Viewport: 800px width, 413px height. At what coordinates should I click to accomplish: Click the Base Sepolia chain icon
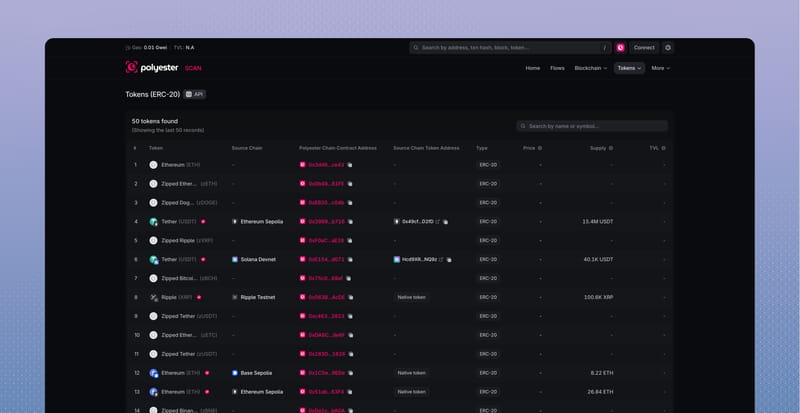point(235,373)
